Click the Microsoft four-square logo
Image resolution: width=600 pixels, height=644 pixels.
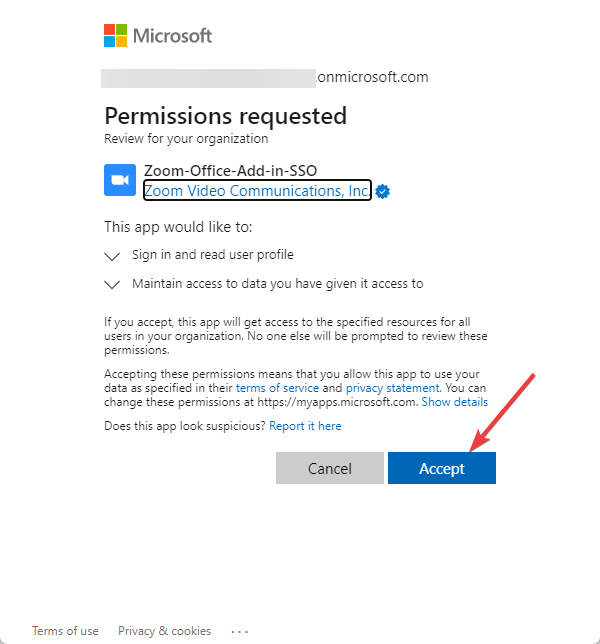click(x=116, y=36)
